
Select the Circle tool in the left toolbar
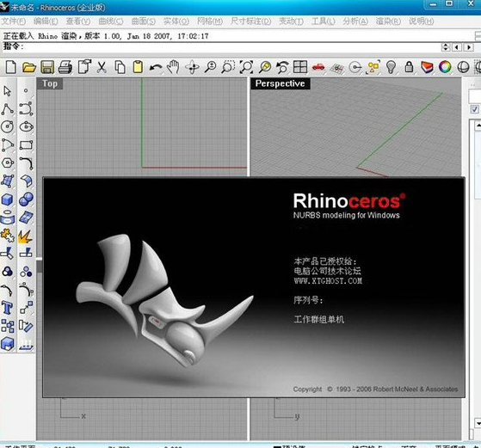point(8,126)
